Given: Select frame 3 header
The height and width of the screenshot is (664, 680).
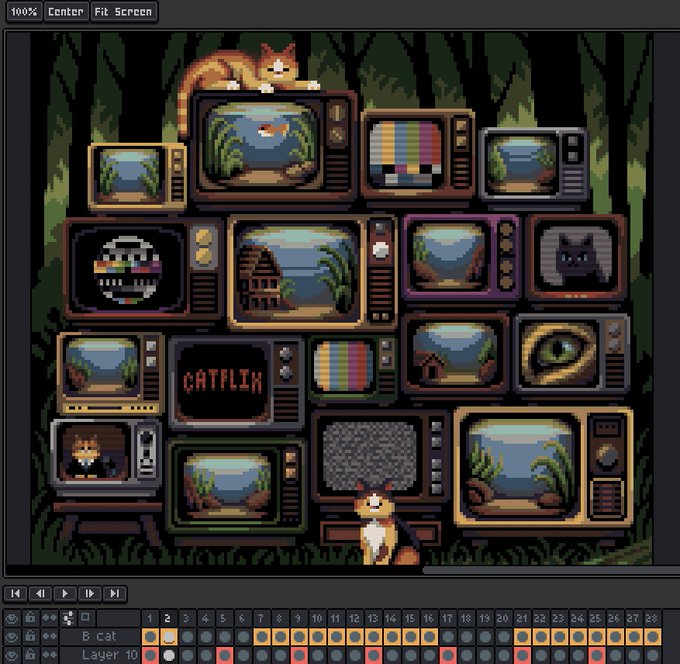Looking at the screenshot, I should [187, 618].
